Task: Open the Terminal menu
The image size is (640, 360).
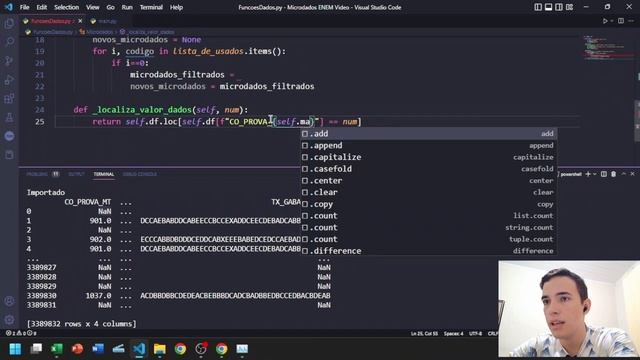Action: (x=151, y=7)
